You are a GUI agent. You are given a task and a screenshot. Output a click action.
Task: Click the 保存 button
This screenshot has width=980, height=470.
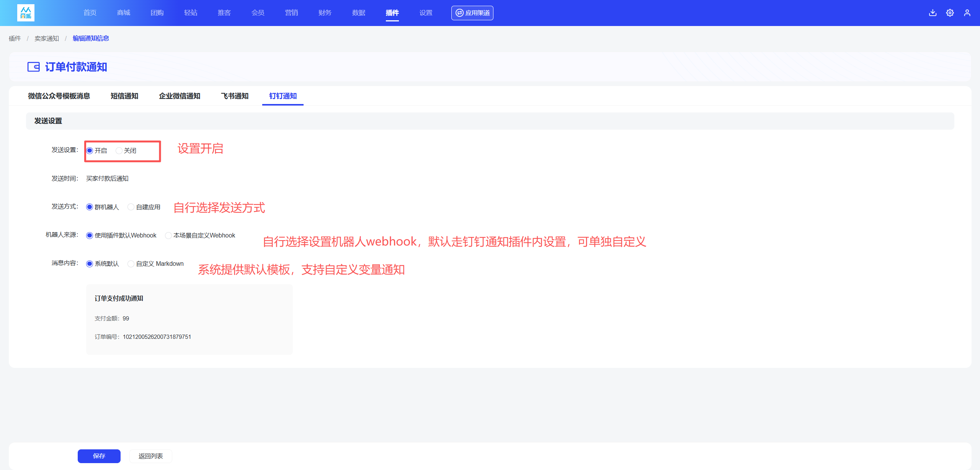pos(99,456)
